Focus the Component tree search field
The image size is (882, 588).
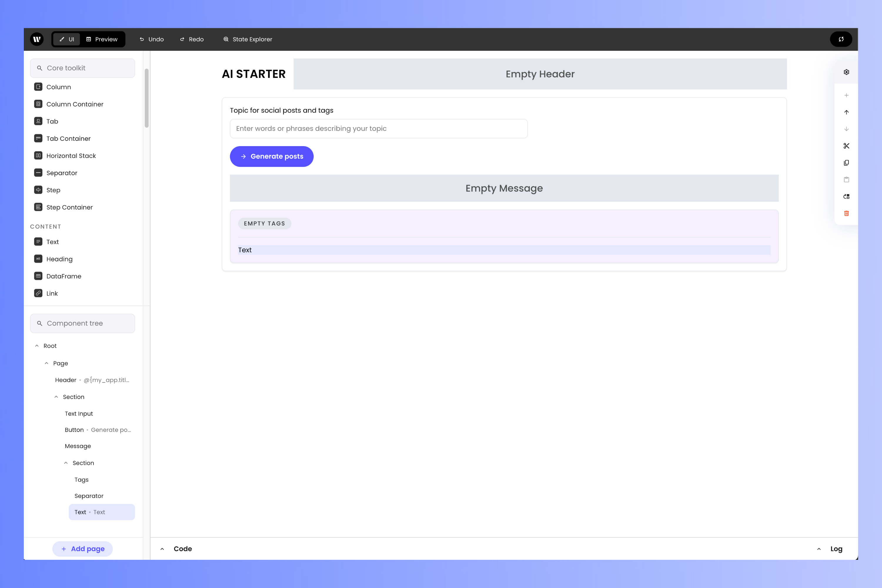pyautogui.click(x=83, y=323)
